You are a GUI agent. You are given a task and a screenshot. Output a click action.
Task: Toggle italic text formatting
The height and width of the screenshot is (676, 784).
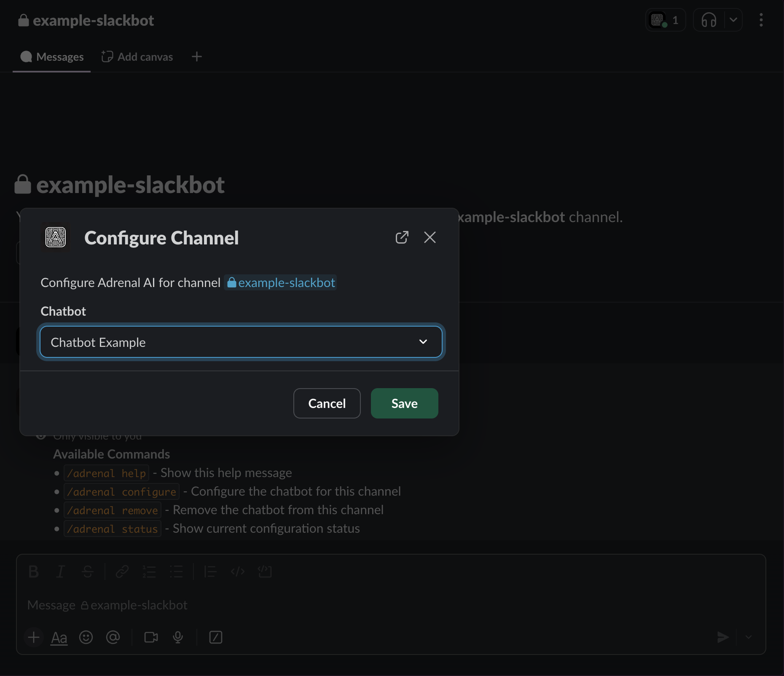pos(60,572)
